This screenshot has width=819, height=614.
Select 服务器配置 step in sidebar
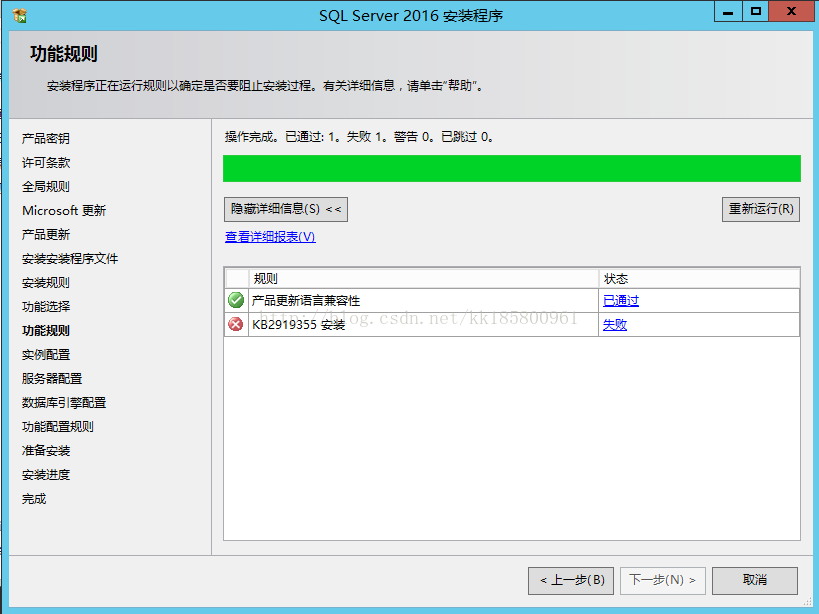(x=52, y=379)
